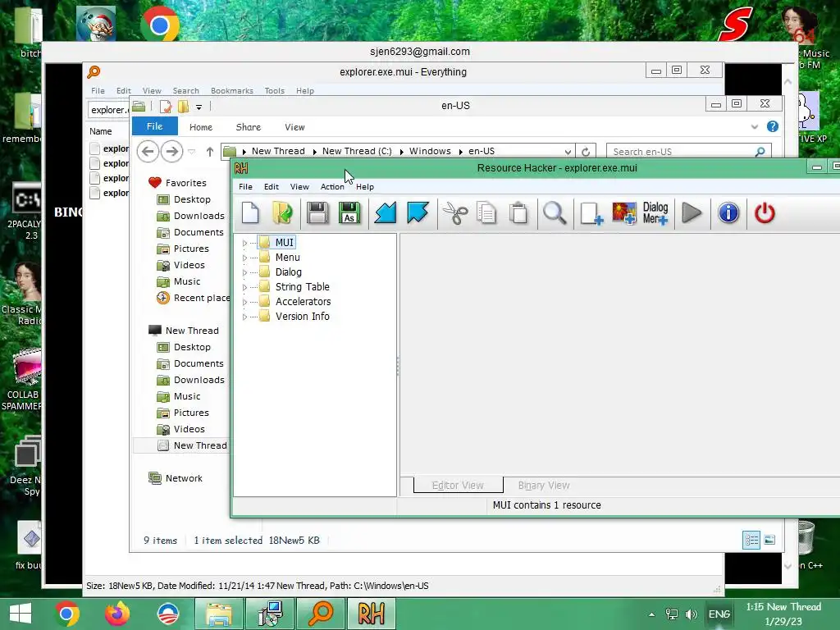Click the Search en-US input field

point(689,152)
